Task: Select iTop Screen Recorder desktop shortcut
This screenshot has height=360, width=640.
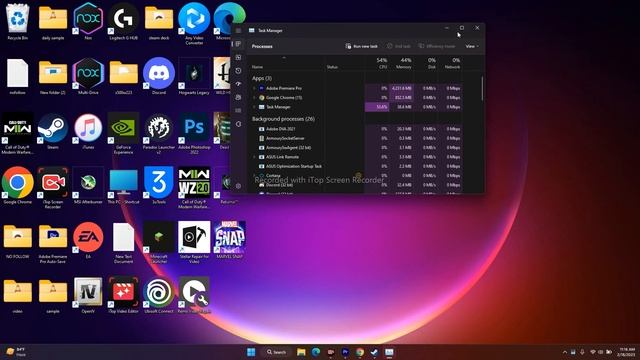Action: (x=53, y=188)
